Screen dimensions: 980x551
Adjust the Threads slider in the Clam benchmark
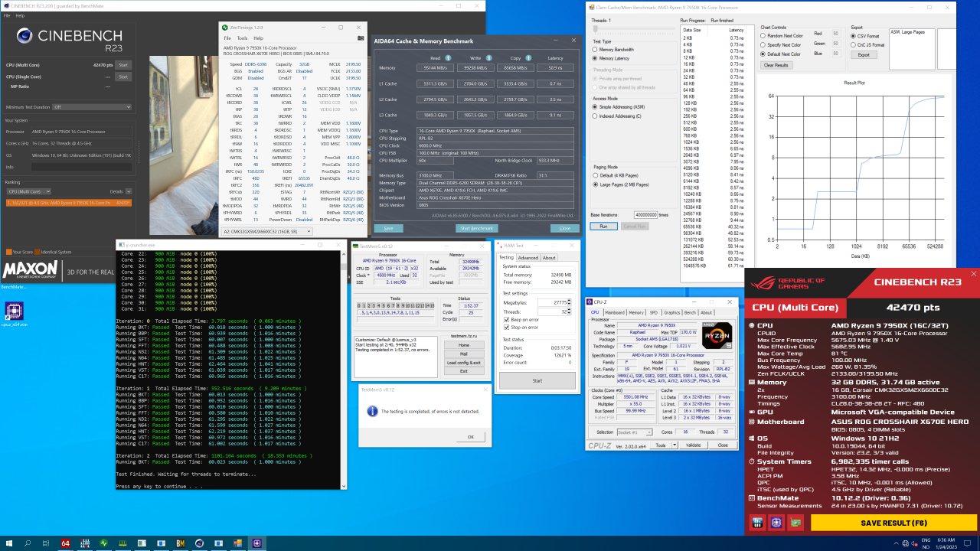(x=596, y=29)
